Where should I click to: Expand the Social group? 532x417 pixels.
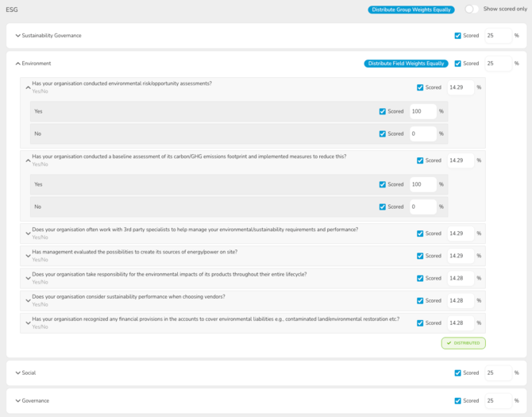click(x=17, y=373)
